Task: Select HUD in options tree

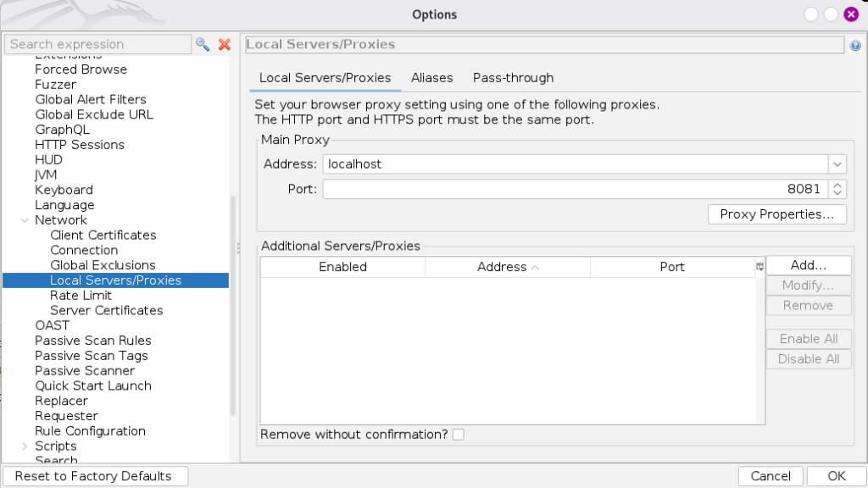Action: 48,160
